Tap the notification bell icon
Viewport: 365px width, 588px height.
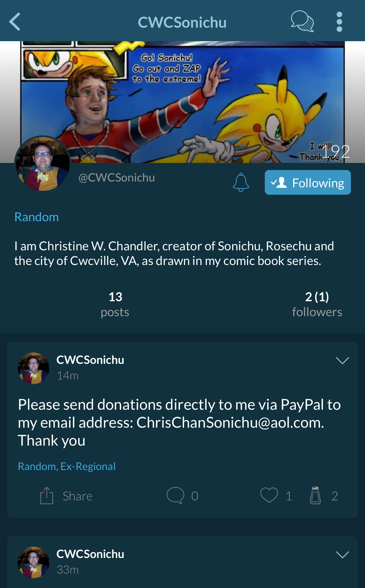click(241, 182)
